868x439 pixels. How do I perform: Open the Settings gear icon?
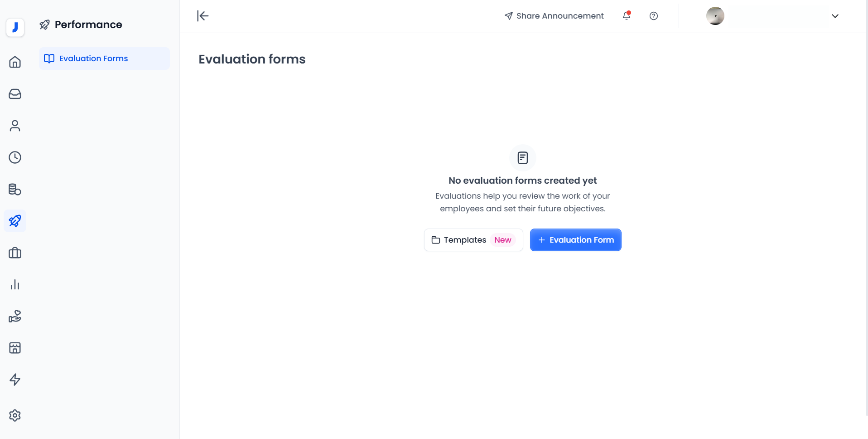click(x=15, y=415)
